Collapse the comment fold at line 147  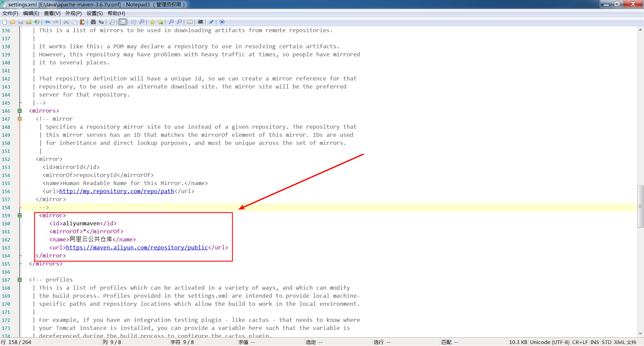20,119
